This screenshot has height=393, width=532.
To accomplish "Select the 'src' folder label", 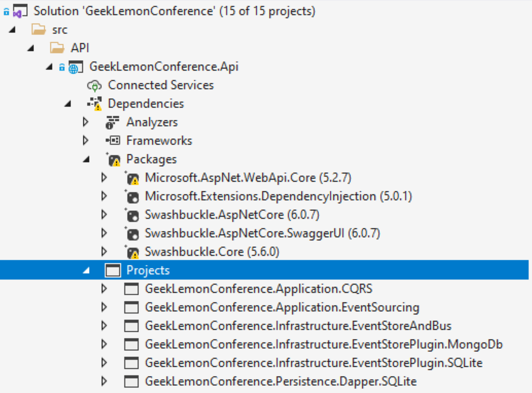I will click(60, 30).
